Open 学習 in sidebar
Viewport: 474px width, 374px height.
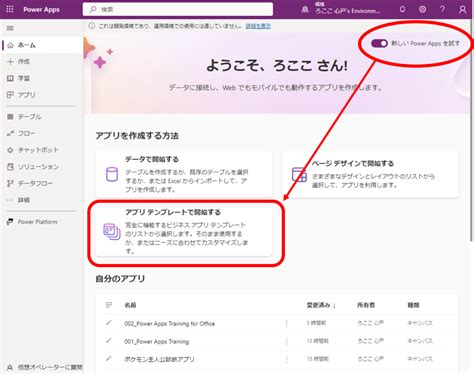pyautogui.click(x=42, y=78)
